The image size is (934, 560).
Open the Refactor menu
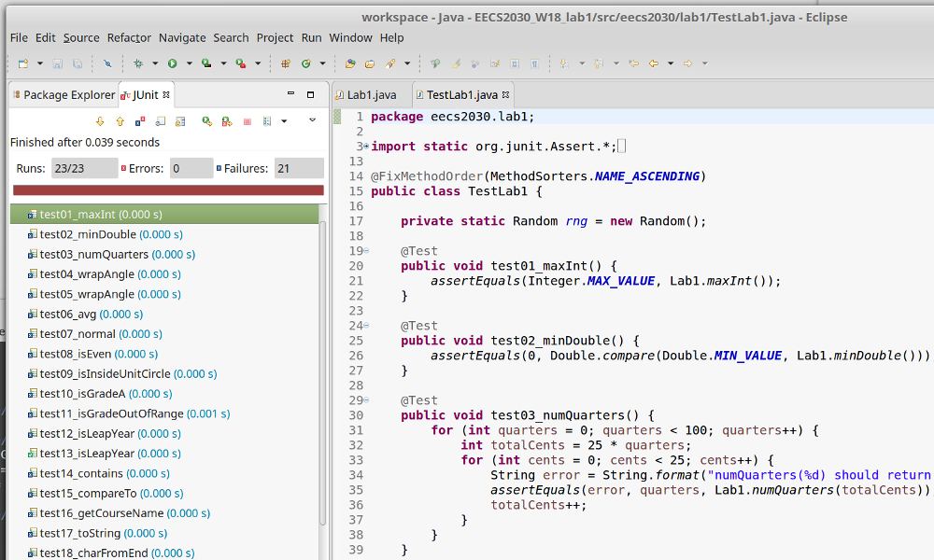pos(129,37)
